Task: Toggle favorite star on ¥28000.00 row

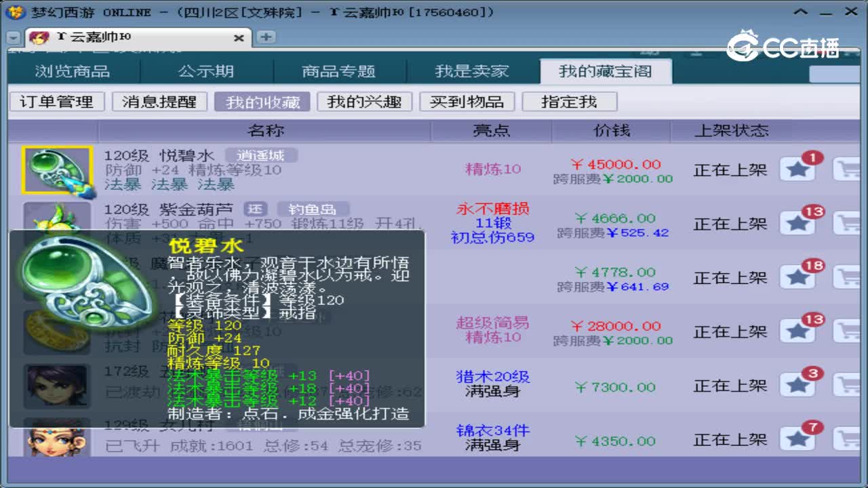Action: (x=797, y=331)
